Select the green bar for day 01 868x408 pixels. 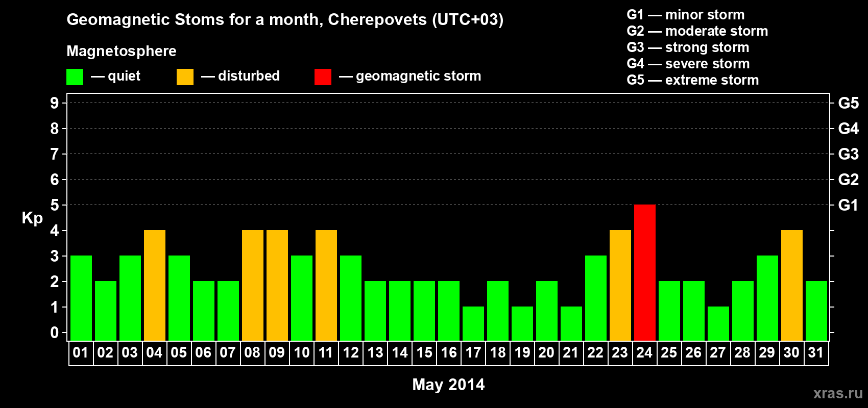pyautogui.click(x=81, y=298)
